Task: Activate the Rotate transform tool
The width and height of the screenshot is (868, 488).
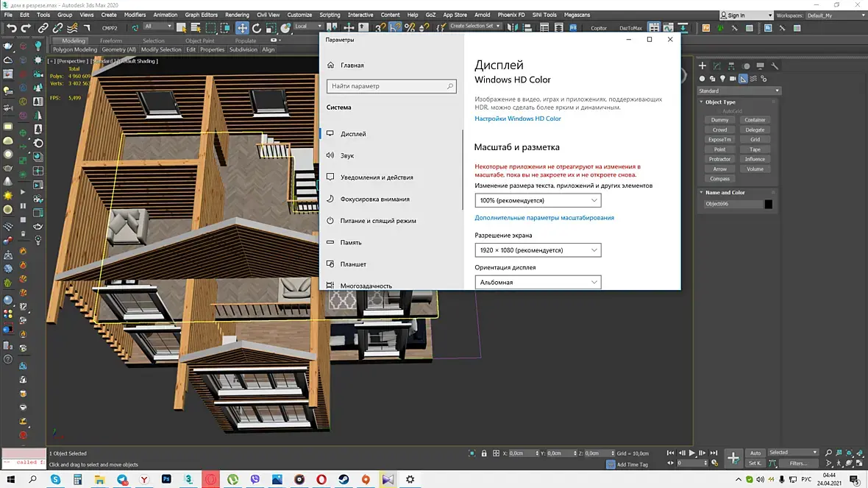Action: [x=255, y=28]
